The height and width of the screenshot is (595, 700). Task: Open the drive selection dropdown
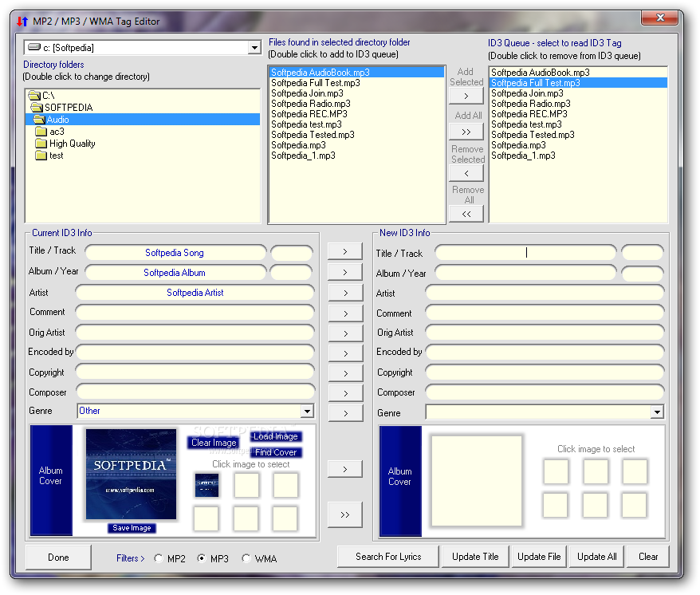254,47
